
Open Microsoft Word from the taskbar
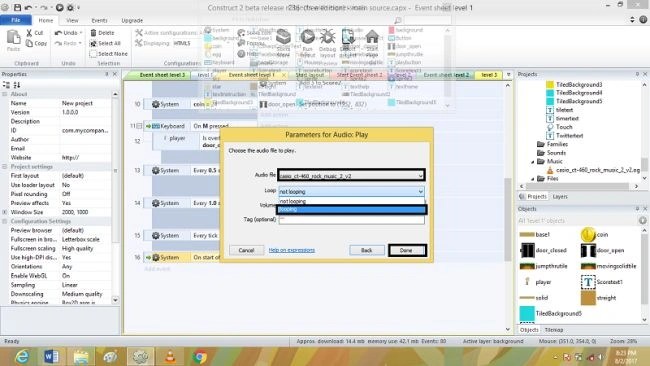[x=51, y=356]
